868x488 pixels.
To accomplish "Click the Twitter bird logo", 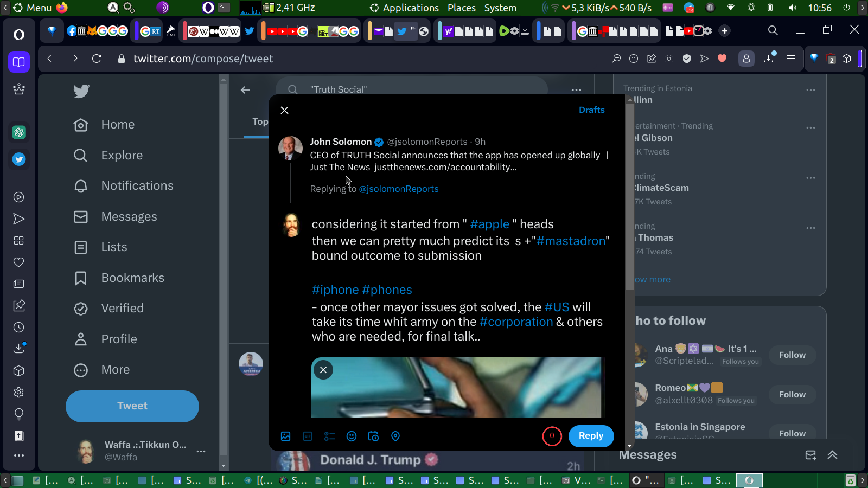I will (81, 91).
